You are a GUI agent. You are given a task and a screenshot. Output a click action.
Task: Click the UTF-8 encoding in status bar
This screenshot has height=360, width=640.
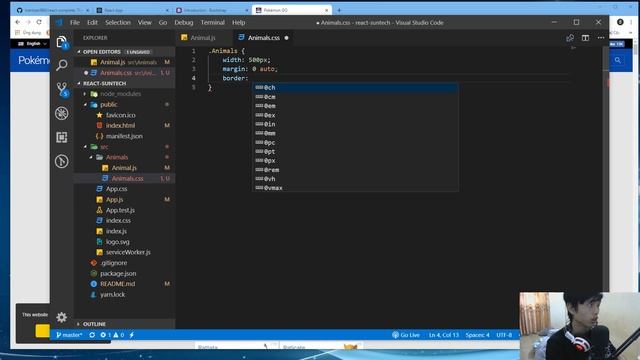pyautogui.click(x=504, y=335)
